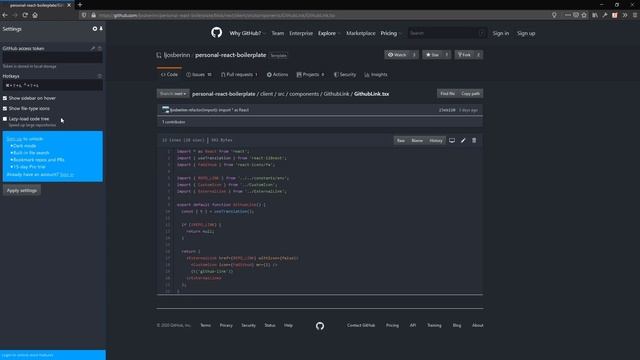The image size is (640, 360).
Task: Open the Projects tab
Action: point(311,74)
